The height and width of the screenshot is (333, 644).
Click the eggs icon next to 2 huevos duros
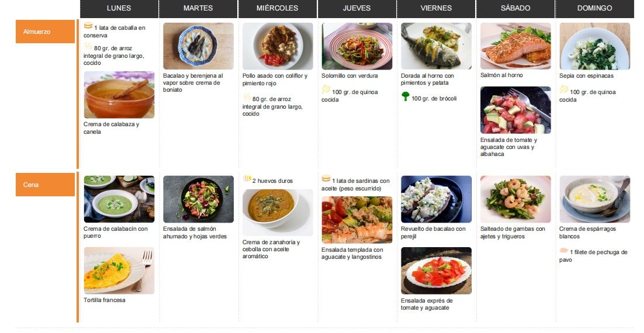(x=247, y=178)
